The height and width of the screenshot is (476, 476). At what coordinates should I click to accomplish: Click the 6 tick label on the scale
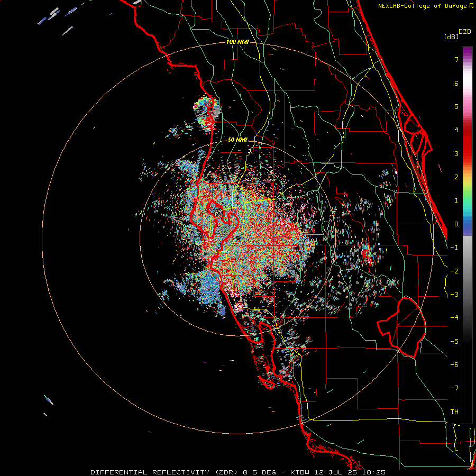pyautogui.click(x=456, y=83)
